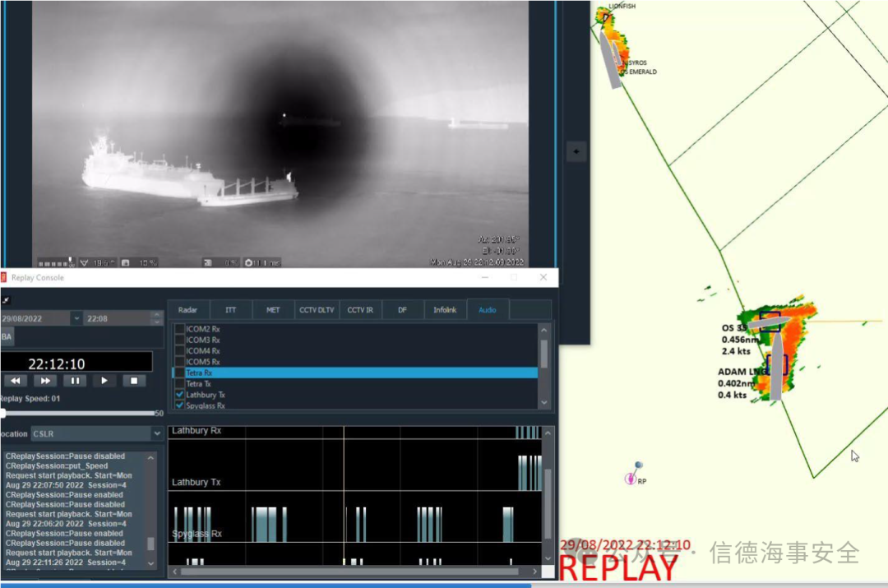This screenshot has height=588, width=888.
Task: Rewind the replay playback
Action: click(x=16, y=381)
